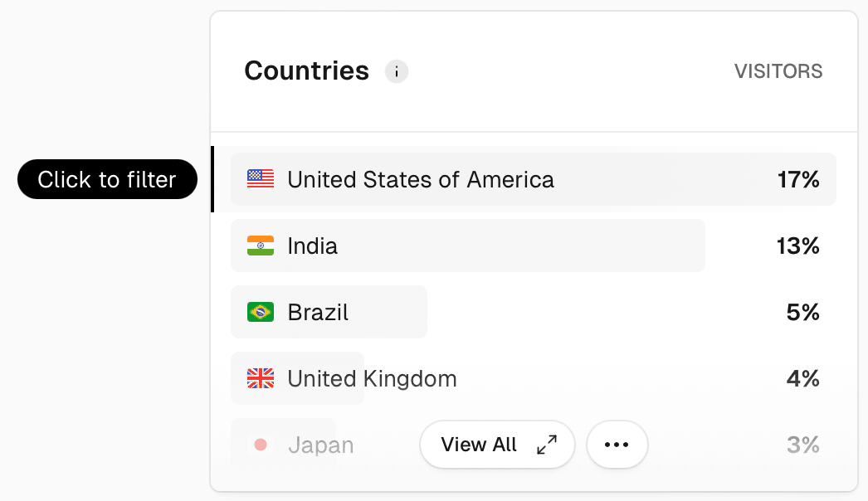Select the Japan country name

[x=321, y=445]
